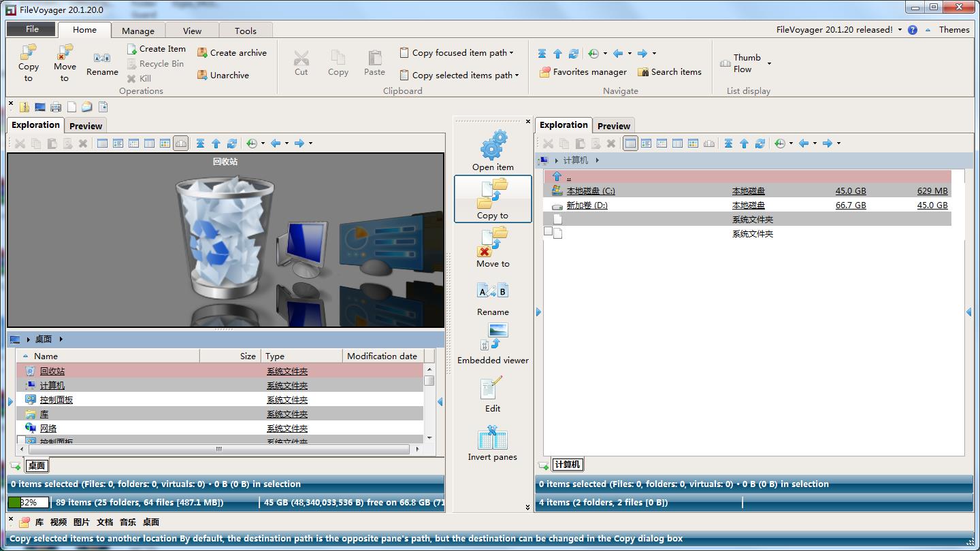Open the Favorites manager
This screenshot has height=551, width=980.
tap(583, 72)
